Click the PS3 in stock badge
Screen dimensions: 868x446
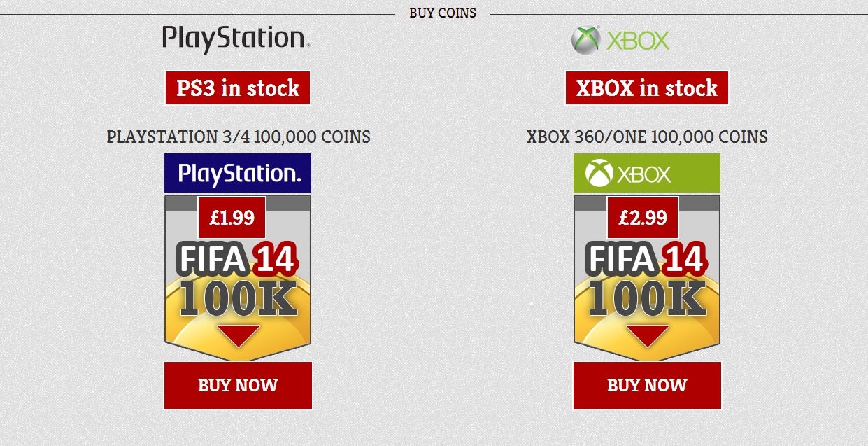click(238, 88)
